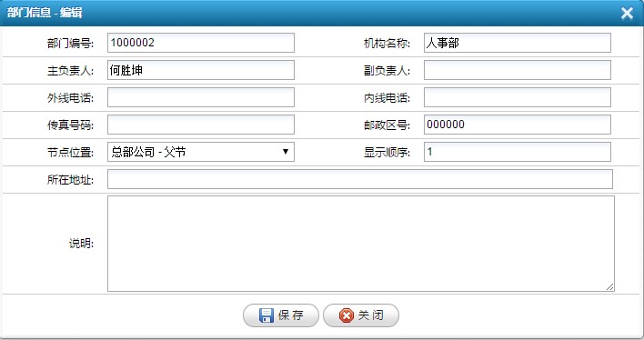The width and height of the screenshot is (644, 340).
Task: Click the 内线电话 label
Action: (387, 98)
